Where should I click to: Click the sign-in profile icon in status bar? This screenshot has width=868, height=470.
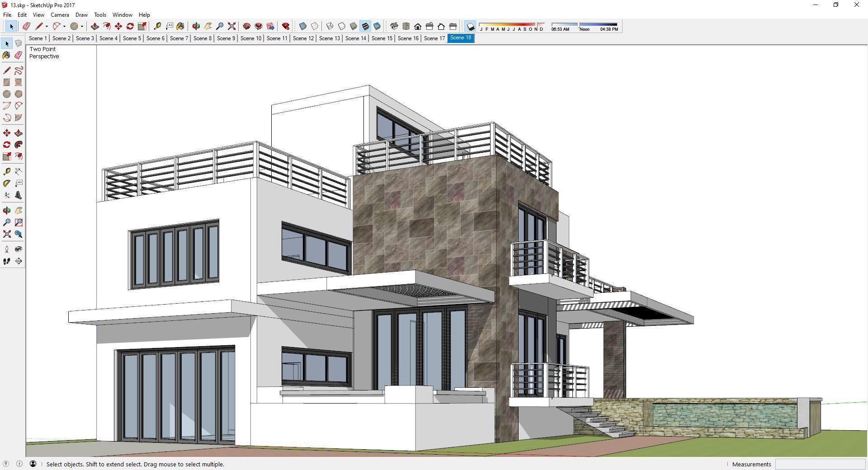(33, 464)
